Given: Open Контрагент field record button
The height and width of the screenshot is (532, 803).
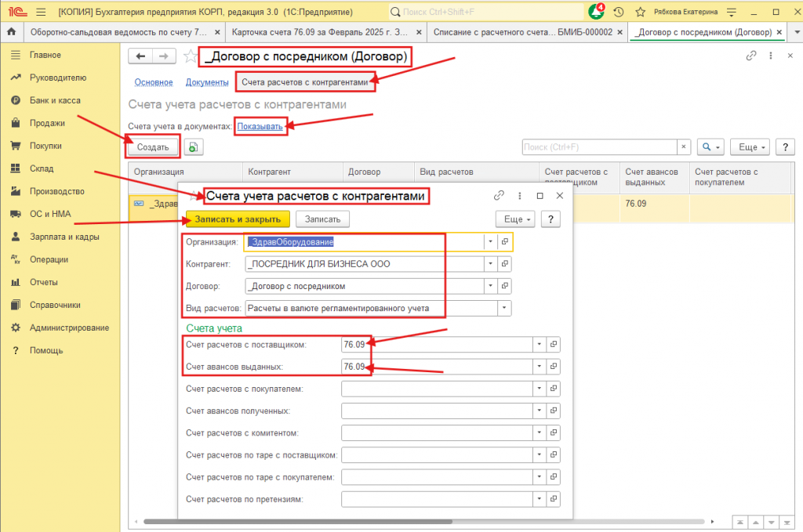Looking at the screenshot, I should coord(505,263).
